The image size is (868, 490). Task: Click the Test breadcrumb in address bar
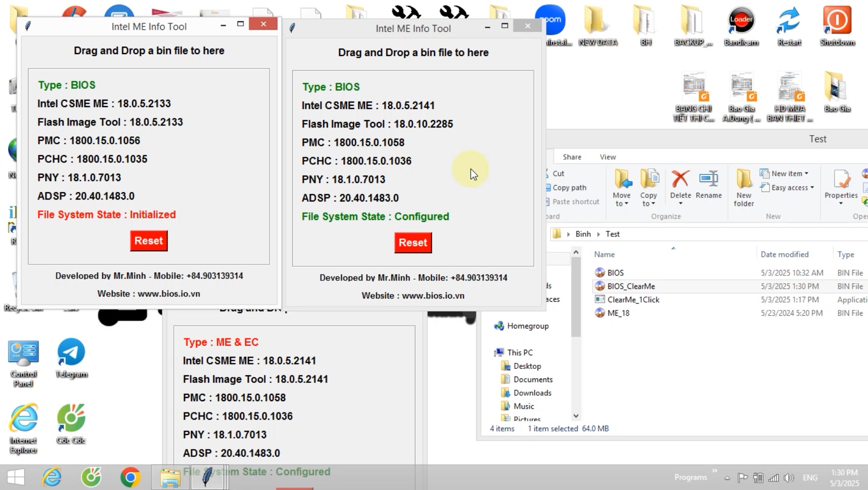(x=612, y=234)
